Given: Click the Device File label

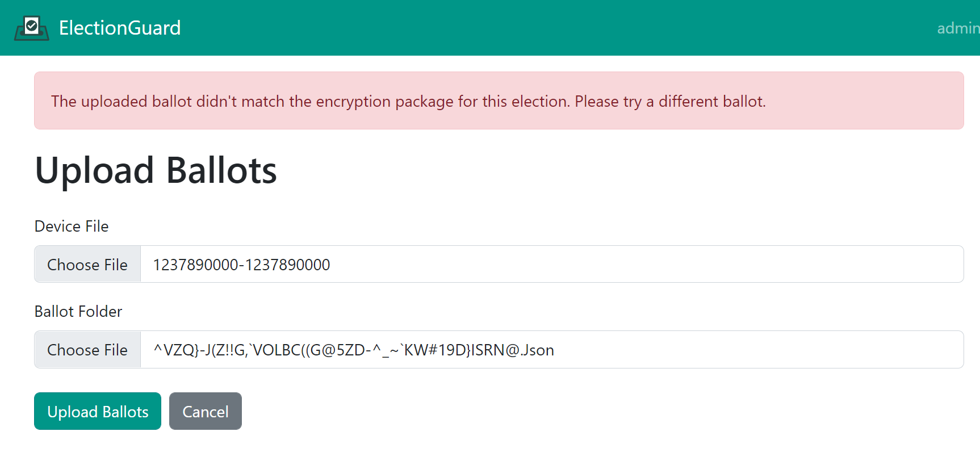Looking at the screenshot, I should click(72, 226).
